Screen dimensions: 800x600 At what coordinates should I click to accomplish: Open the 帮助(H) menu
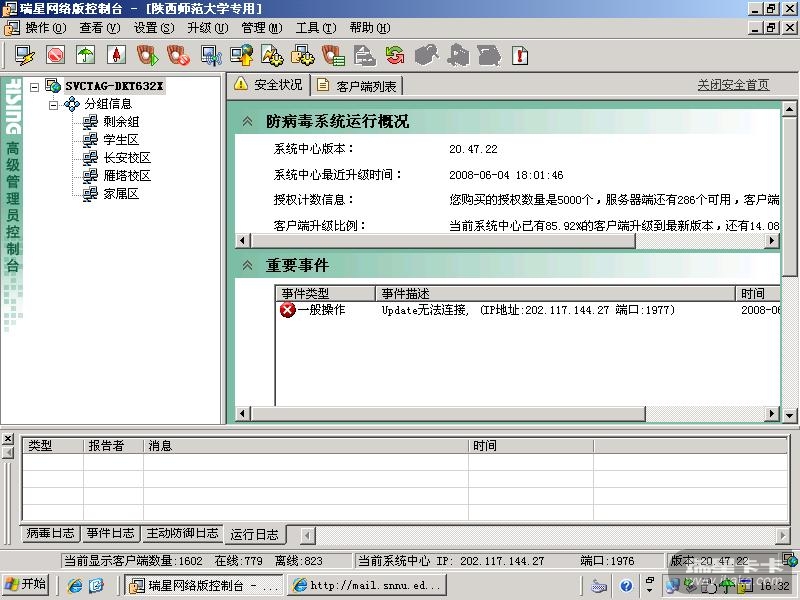[x=370, y=28]
